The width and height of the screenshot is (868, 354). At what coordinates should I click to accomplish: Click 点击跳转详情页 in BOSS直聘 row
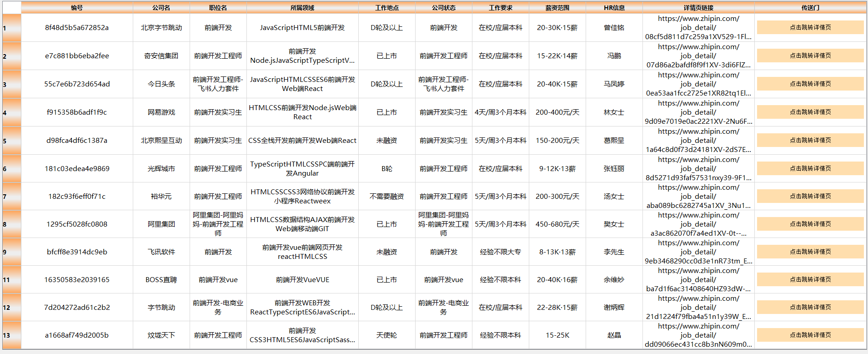click(810, 279)
